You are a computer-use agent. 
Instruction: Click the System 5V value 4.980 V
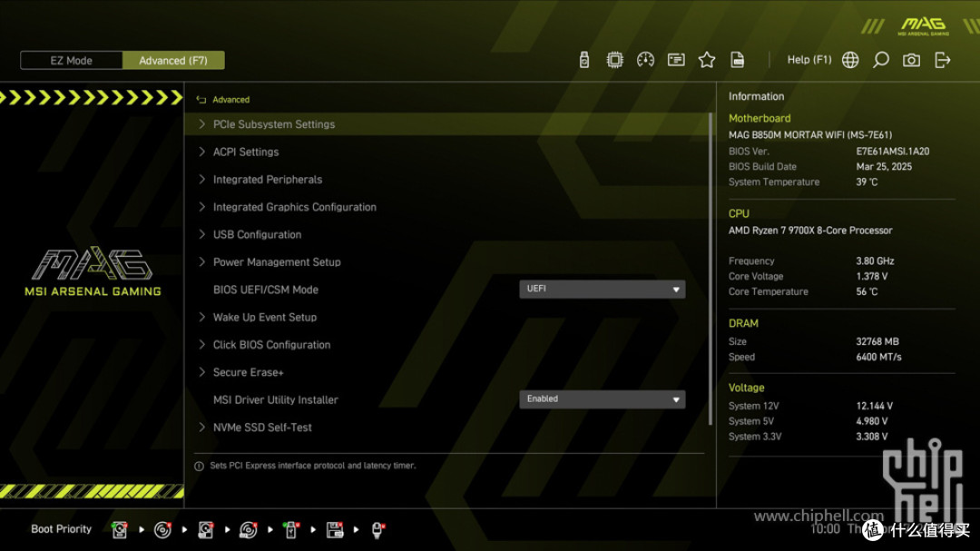pyautogui.click(x=872, y=421)
